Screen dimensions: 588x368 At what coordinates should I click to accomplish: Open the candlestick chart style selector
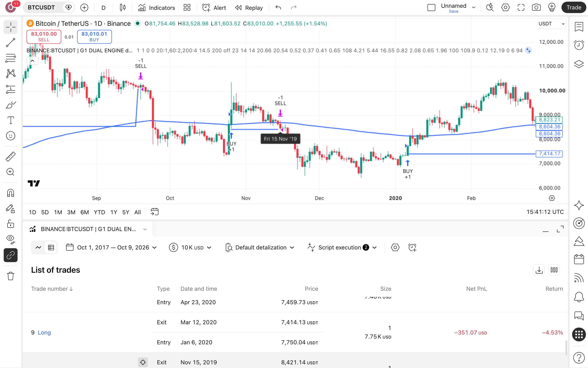click(x=123, y=8)
